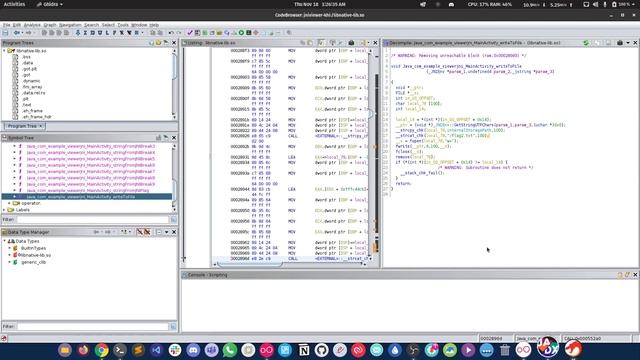Image resolution: width=640 pixels, height=360 pixels.
Task: Collapse the libnative-lib.so root in Program Trees
Action: [x=4, y=51]
